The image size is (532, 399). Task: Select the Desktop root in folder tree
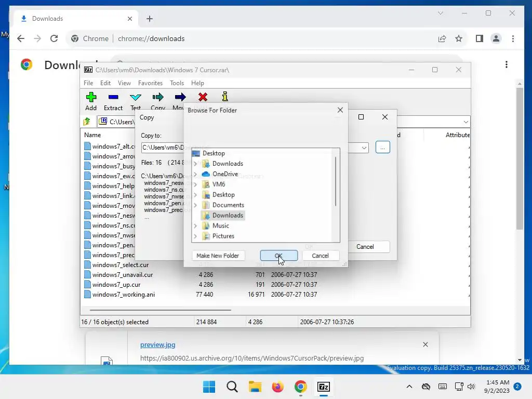214,153
